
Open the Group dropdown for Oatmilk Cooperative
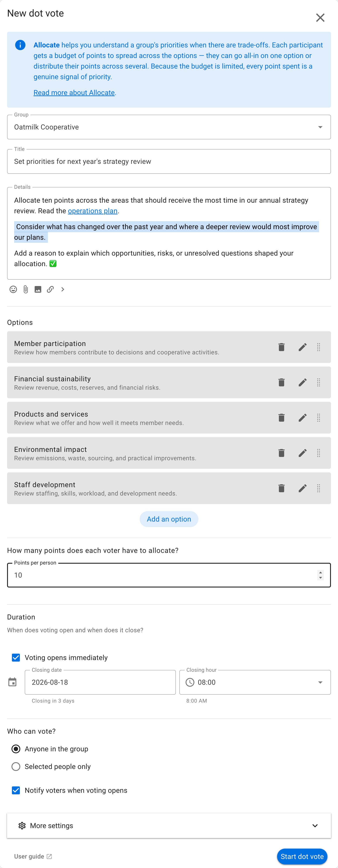point(169,127)
